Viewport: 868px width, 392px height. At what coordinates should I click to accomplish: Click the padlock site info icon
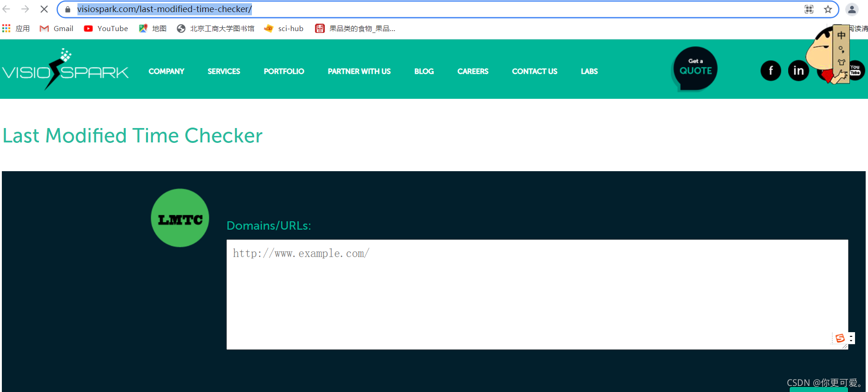pos(68,9)
